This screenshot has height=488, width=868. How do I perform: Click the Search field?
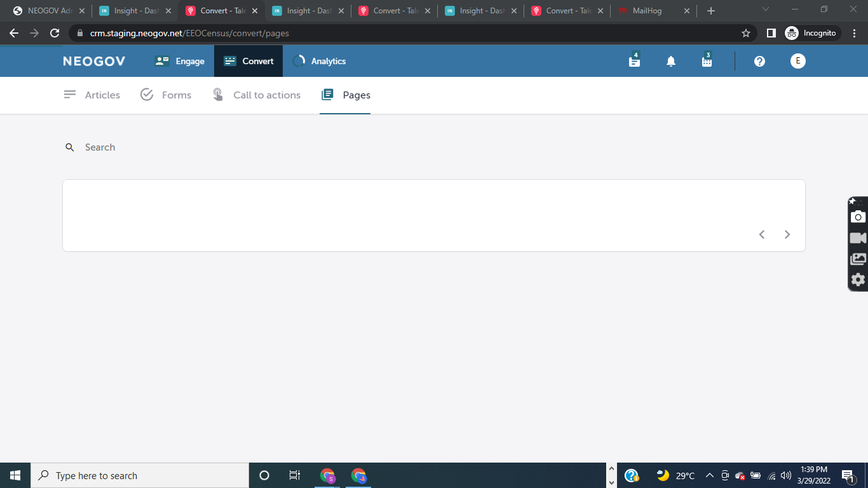click(100, 147)
